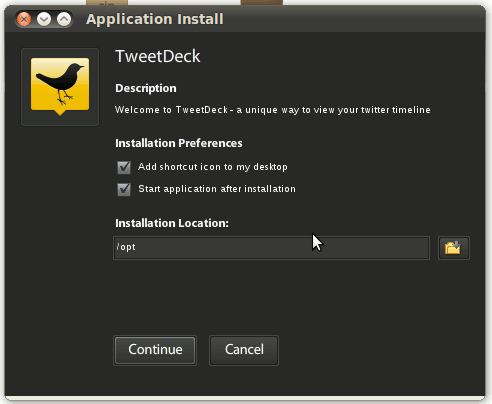Close the Application Install window
The height and width of the screenshot is (404, 492).
click(x=24, y=19)
